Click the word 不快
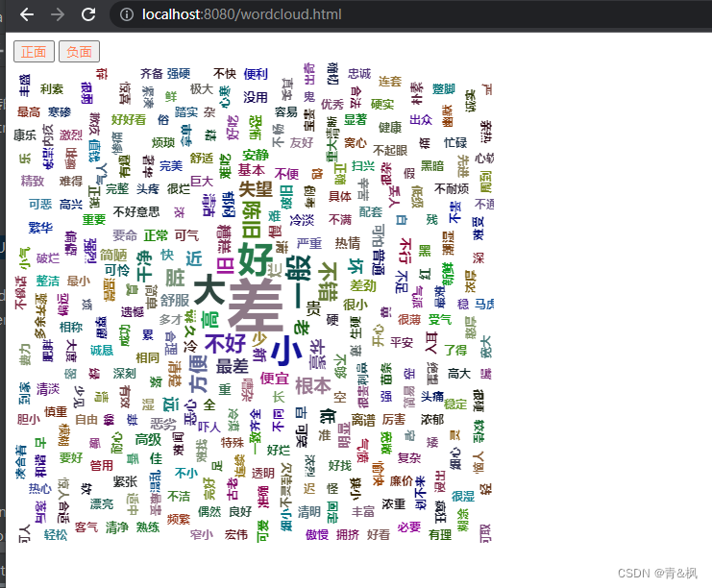 tap(225, 73)
